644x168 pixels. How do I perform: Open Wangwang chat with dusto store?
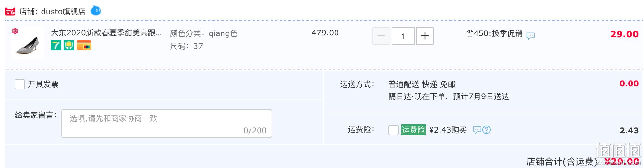pyautogui.click(x=96, y=11)
